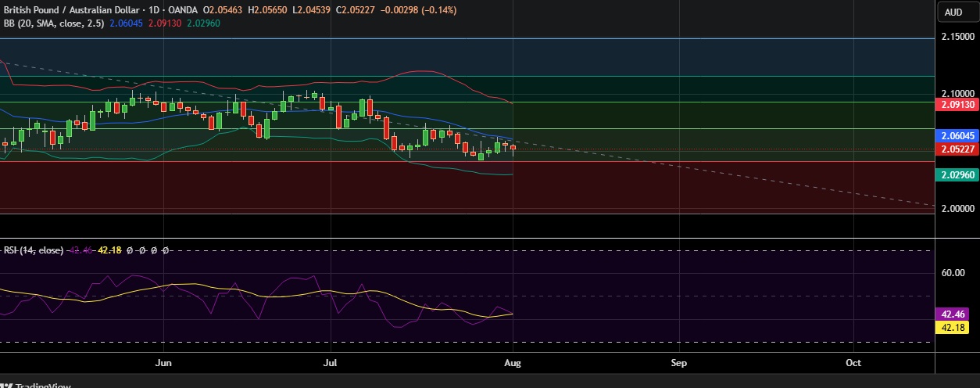The image size is (980, 388).
Task: Click the red 2.09130 price label on the scale
Action: coord(957,103)
